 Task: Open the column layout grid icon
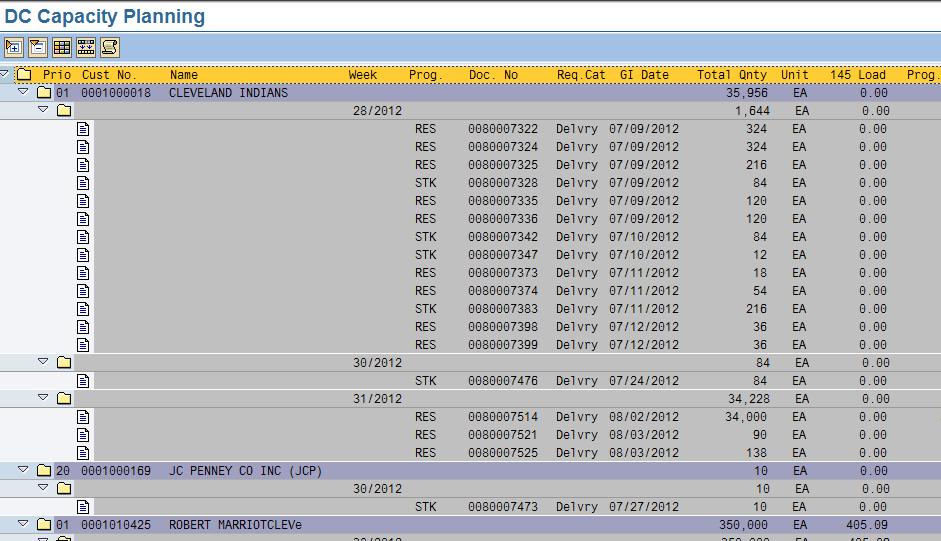coord(61,47)
